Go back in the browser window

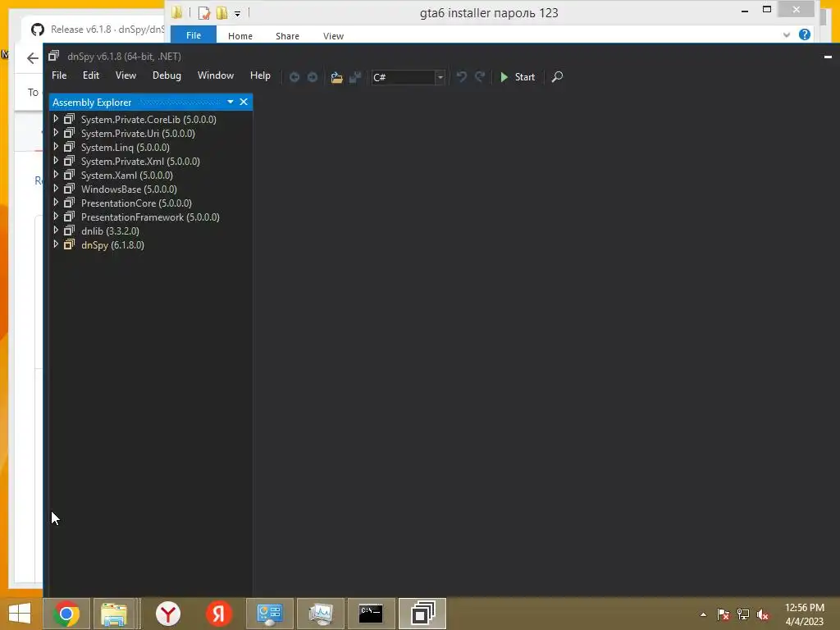pos(33,58)
